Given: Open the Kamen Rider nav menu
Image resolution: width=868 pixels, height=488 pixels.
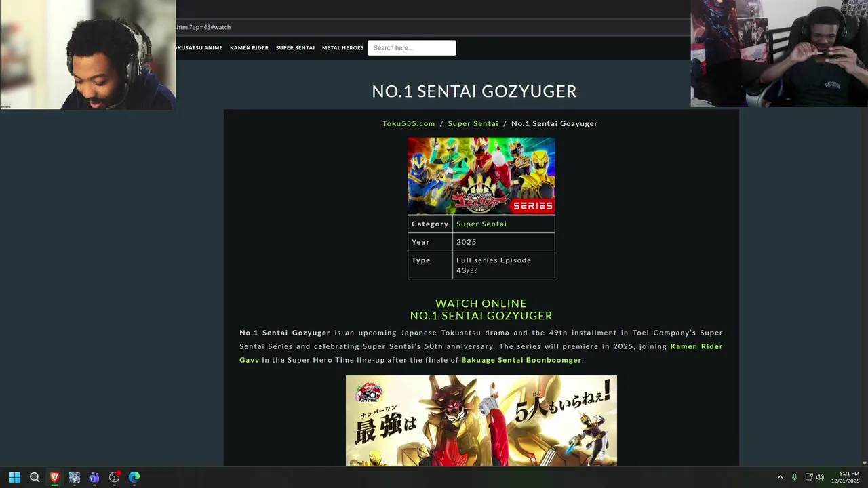Looking at the screenshot, I should (249, 48).
